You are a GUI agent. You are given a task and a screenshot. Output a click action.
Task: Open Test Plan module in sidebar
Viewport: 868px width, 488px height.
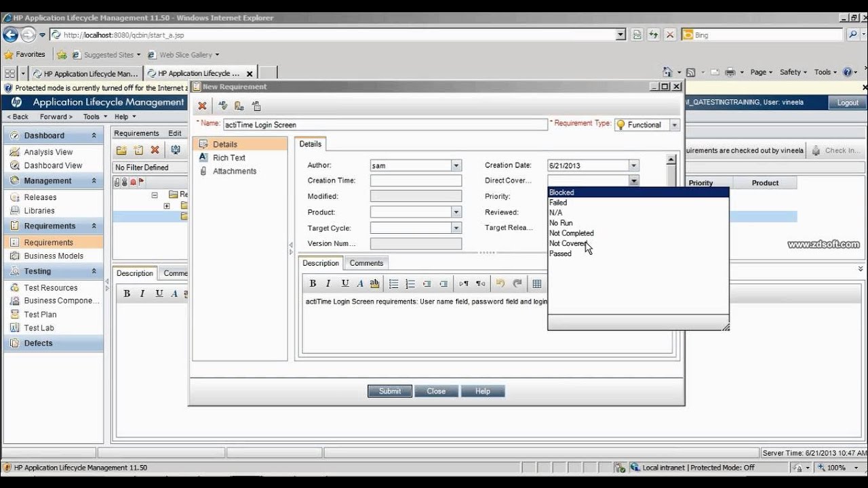click(40, 314)
